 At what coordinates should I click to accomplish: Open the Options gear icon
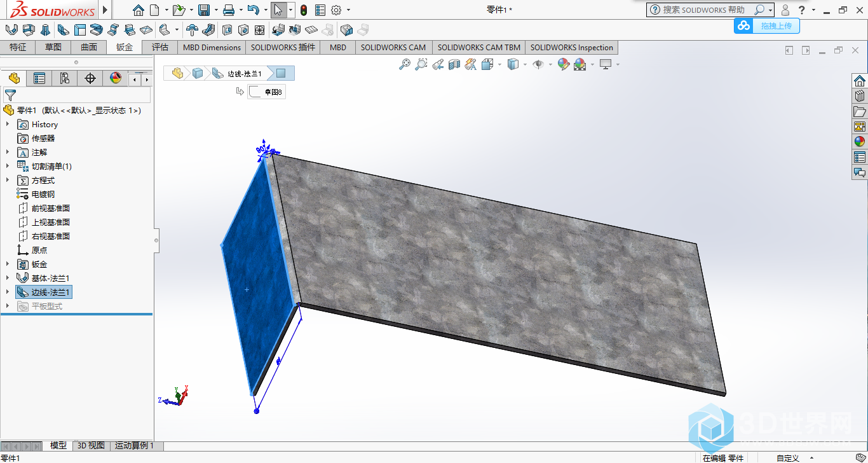point(336,10)
